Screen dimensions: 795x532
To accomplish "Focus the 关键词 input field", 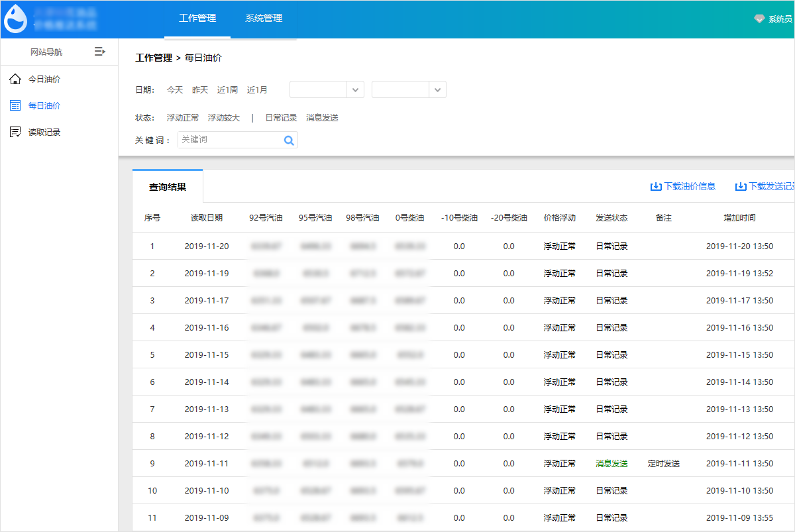I will pyautogui.click(x=230, y=140).
